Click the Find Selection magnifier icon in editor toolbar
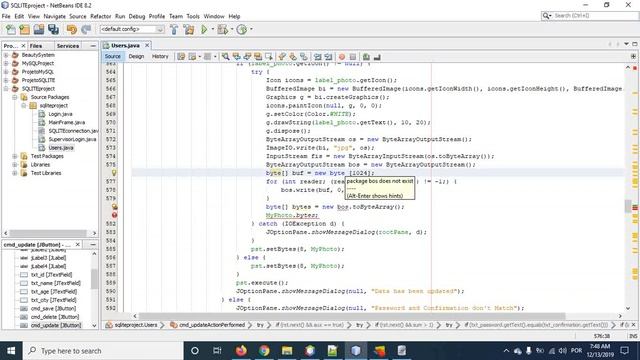This screenshot has width=640, height=360. (225, 57)
